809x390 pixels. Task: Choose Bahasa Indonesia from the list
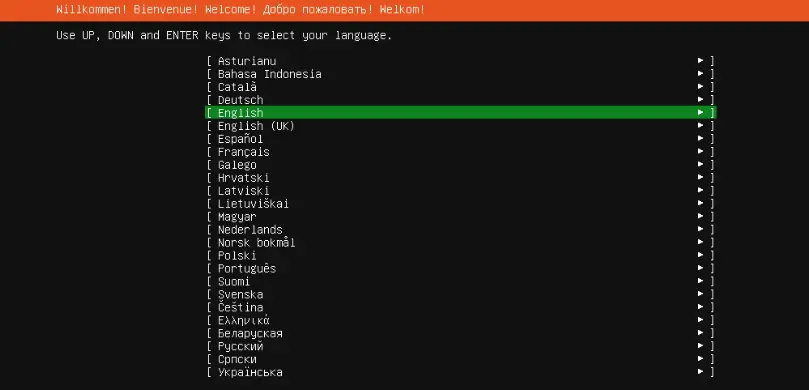pyautogui.click(x=461, y=74)
